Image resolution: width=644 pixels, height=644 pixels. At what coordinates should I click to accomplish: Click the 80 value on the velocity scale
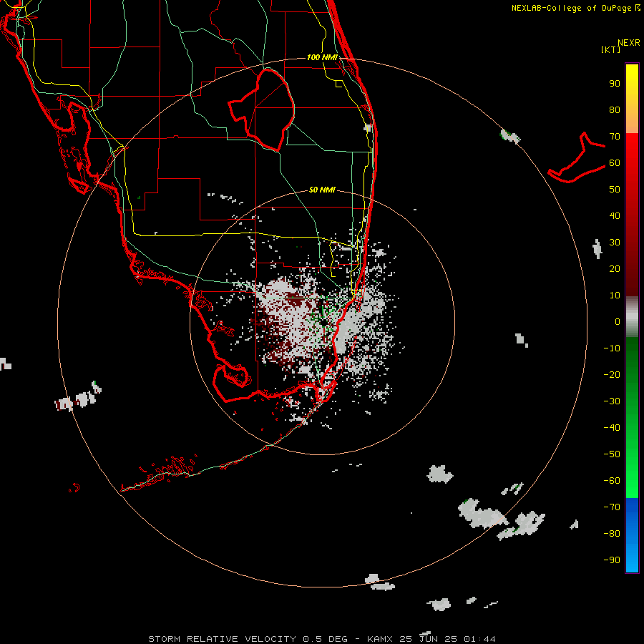coord(615,109)
